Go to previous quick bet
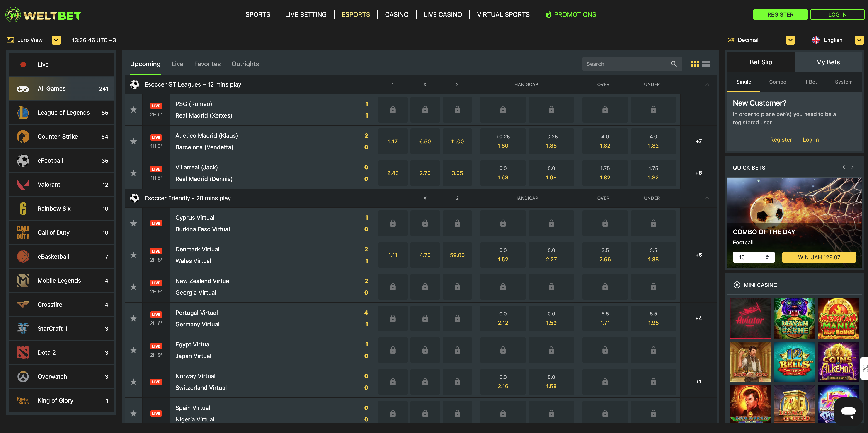The height and width of the screenshot is (433, 868). 844,167
